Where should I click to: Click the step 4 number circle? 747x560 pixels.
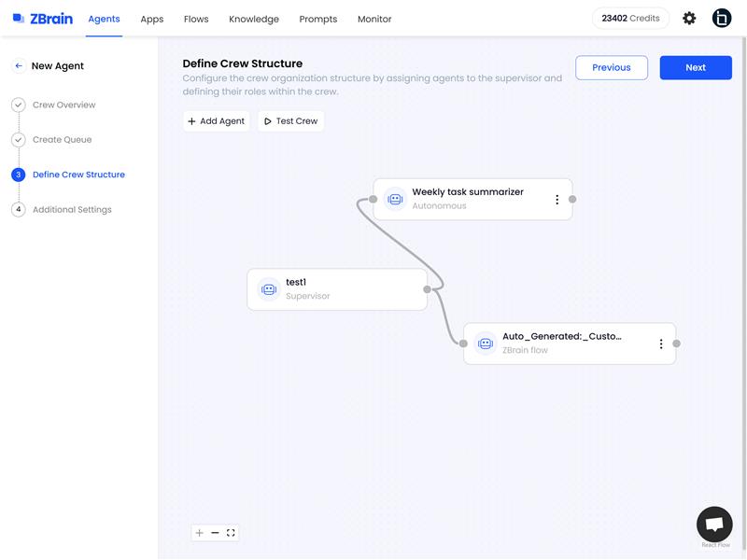[x=18, y=209]
